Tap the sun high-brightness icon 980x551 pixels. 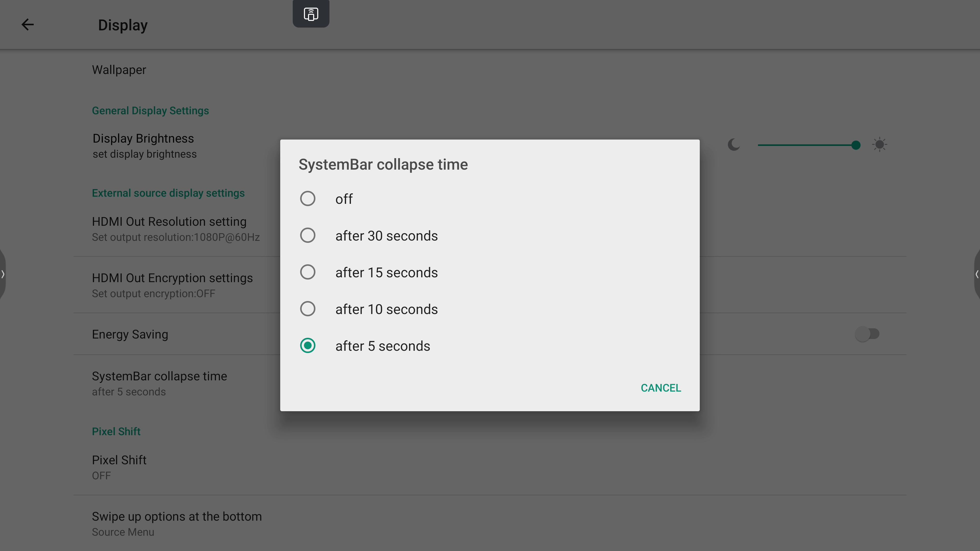[879, 144]
